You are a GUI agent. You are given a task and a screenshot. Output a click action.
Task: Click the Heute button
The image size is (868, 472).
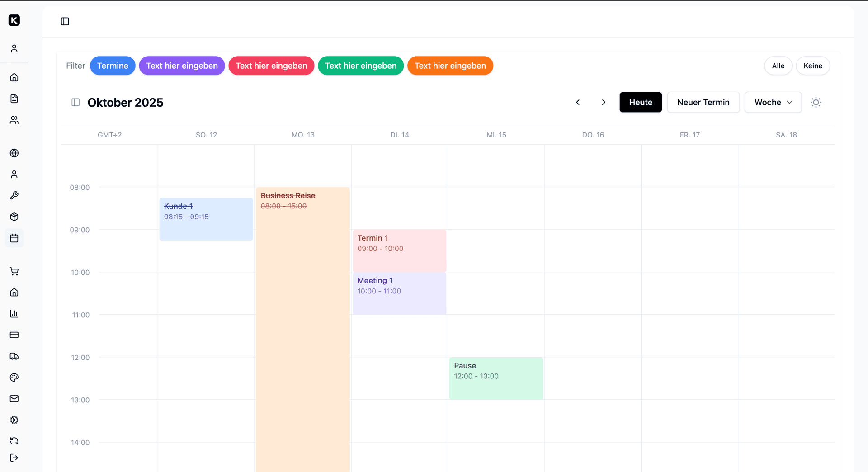click(x=640, y=103)
